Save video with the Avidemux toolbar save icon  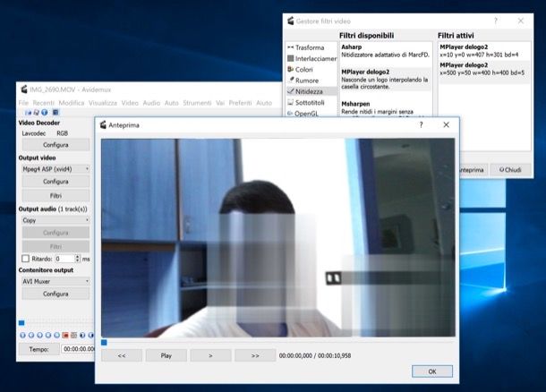coord(36,113)
